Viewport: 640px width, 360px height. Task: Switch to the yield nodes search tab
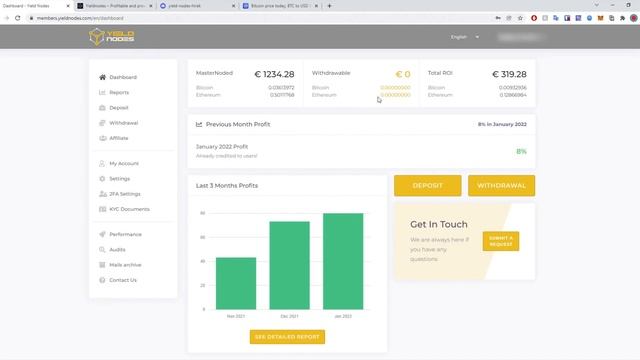point(198,6)
